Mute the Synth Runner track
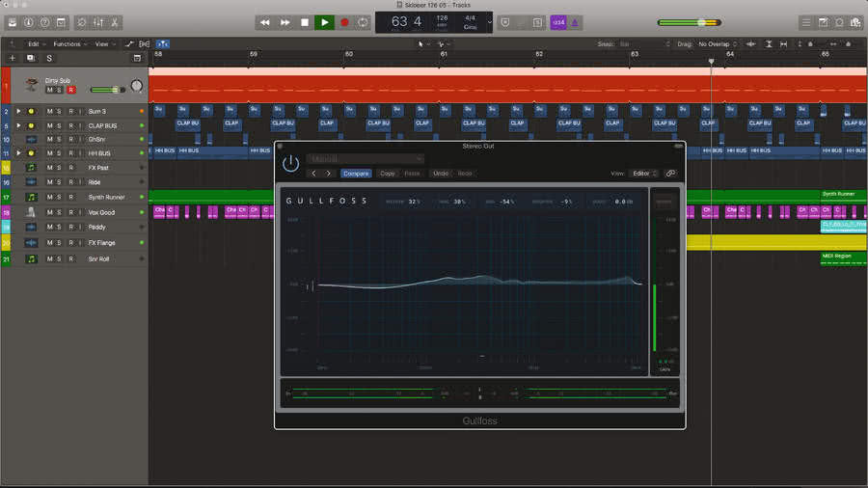This screenshot has height=488, width=868. pos(50,197)
